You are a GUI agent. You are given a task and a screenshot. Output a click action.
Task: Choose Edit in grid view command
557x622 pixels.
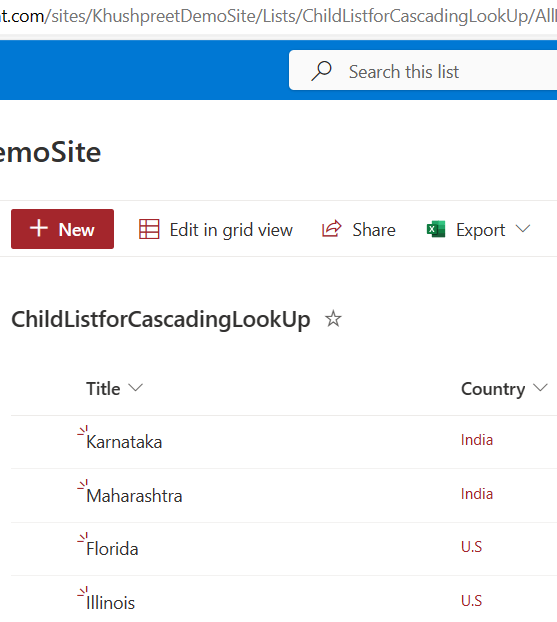[216, 229]
